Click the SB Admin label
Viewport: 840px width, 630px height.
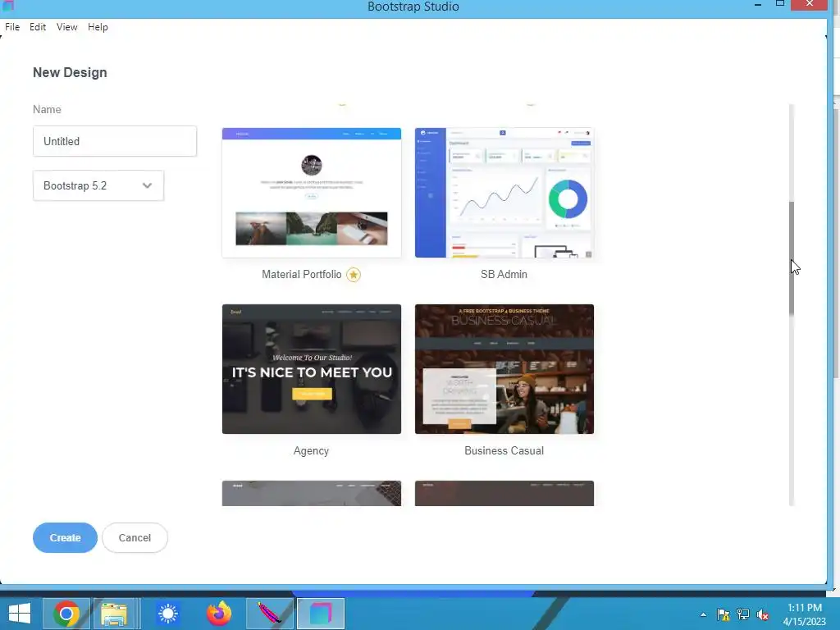click(504, 274)
